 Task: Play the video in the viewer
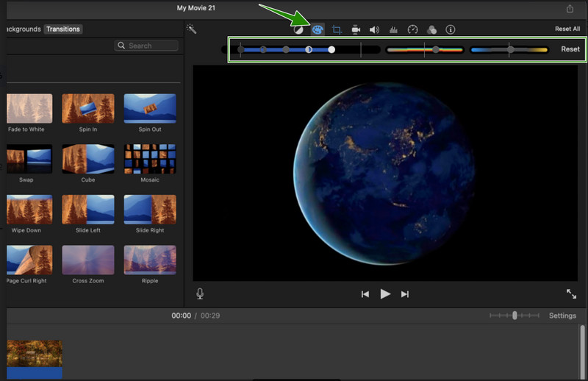[x=385, y=294]
